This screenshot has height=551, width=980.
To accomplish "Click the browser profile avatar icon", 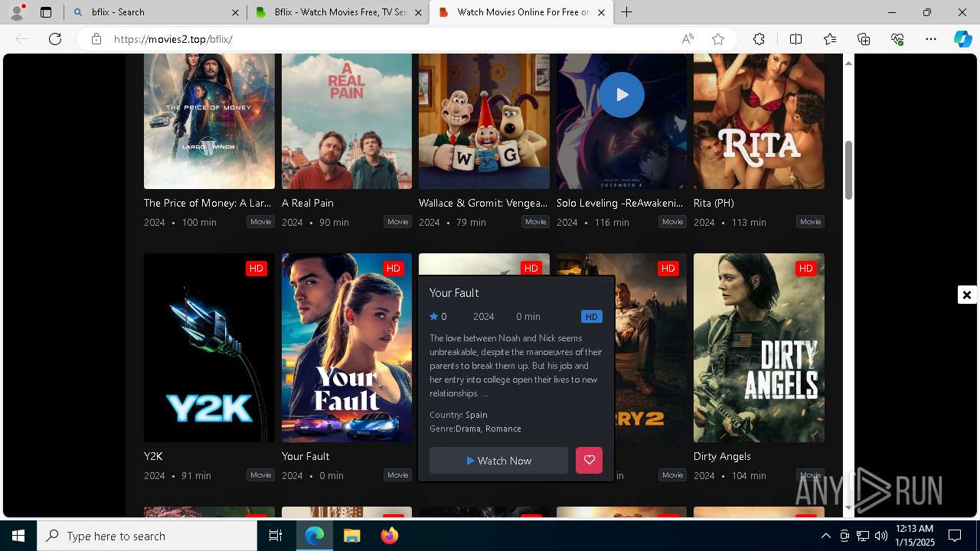I will [x=17, y=12].
